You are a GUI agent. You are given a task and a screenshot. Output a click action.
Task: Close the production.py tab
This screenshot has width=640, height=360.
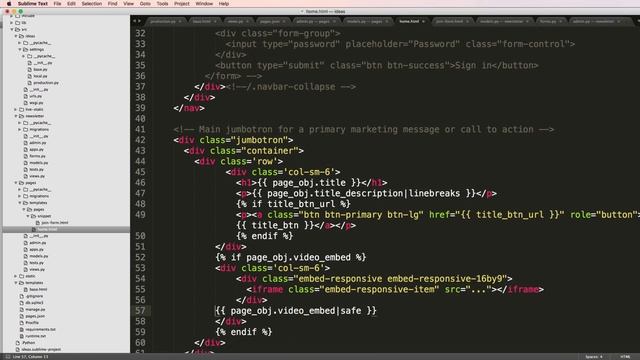tap(180, 21)
